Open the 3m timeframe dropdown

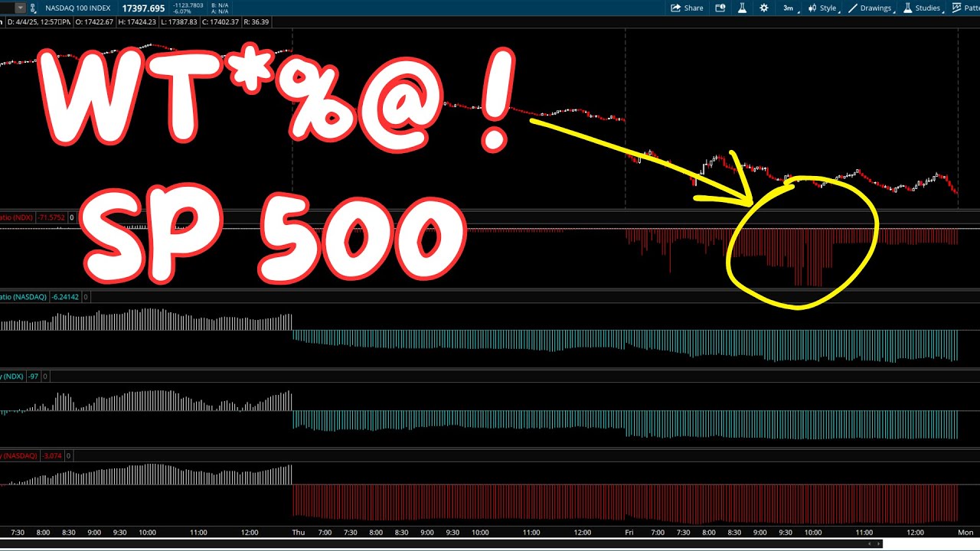789,8
